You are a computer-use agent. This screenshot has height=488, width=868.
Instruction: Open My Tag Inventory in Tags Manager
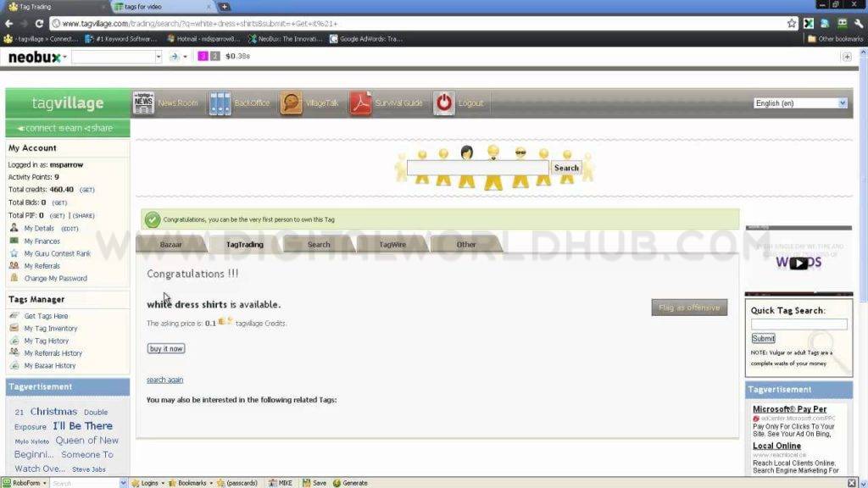[x=50, y=329]
